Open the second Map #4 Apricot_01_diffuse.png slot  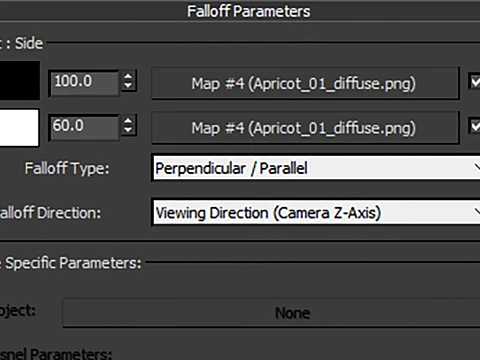tap(305, 128)
